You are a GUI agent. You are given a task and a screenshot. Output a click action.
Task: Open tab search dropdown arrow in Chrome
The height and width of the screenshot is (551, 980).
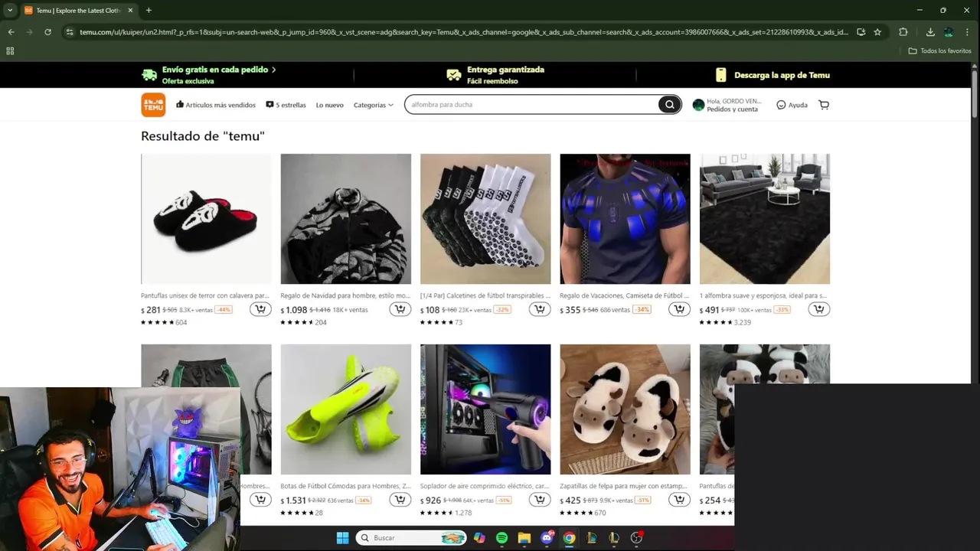pos(10,10)
